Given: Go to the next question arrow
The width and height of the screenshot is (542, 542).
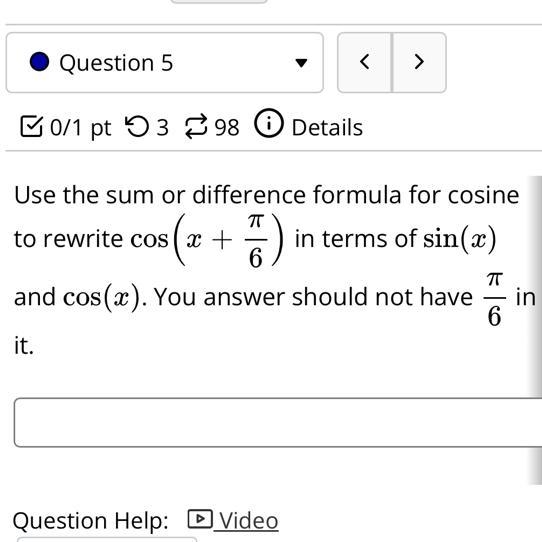Looking at the screenshot, I should click(419, 63).
